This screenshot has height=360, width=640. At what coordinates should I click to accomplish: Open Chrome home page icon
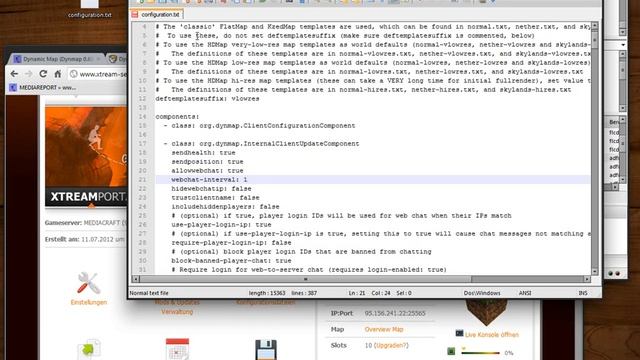tap(58, 74)
